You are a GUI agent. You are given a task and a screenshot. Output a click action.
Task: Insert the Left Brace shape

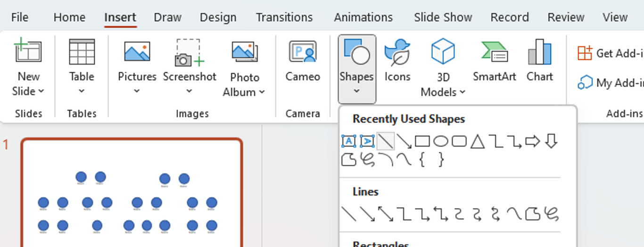tap(422, 160)
